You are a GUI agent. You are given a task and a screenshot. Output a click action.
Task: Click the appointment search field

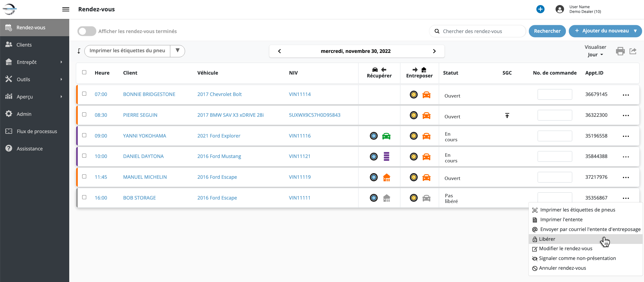(477, 31)
